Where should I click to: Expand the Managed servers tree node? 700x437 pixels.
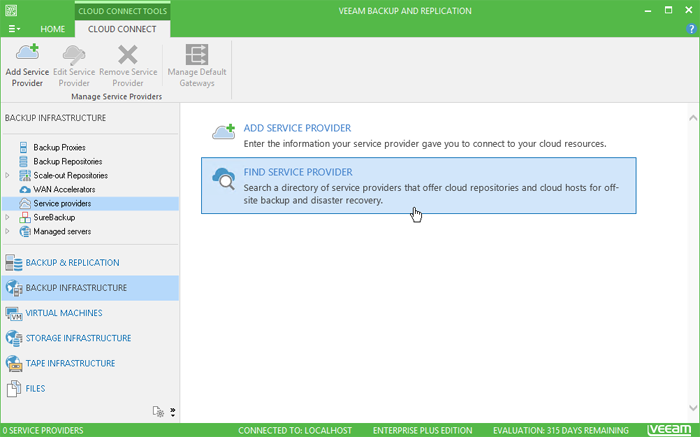pos(7,232)
